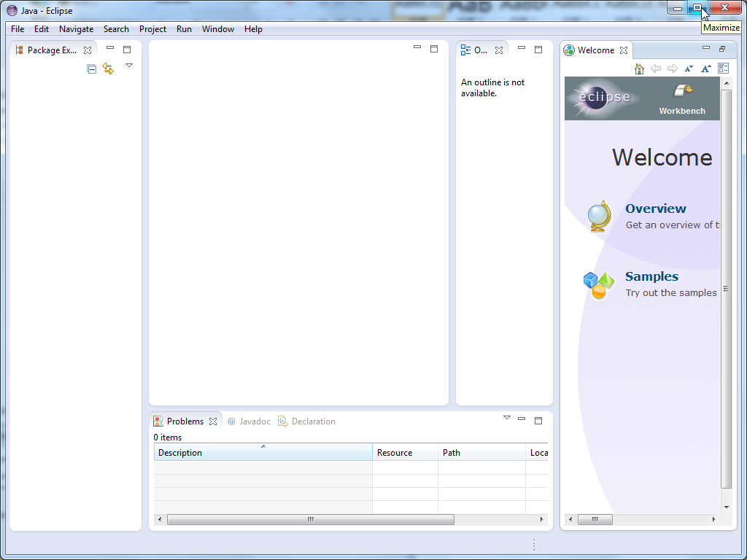This screenshot has height=560, width=747.
Task: Close the Package Explorer tab
Action: point(88,50)
